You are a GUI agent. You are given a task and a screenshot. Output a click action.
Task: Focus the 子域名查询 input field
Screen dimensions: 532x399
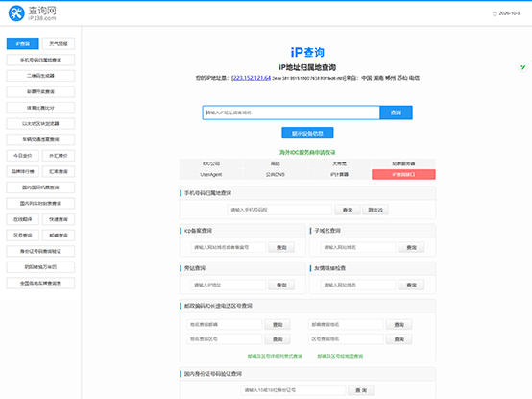358,247
